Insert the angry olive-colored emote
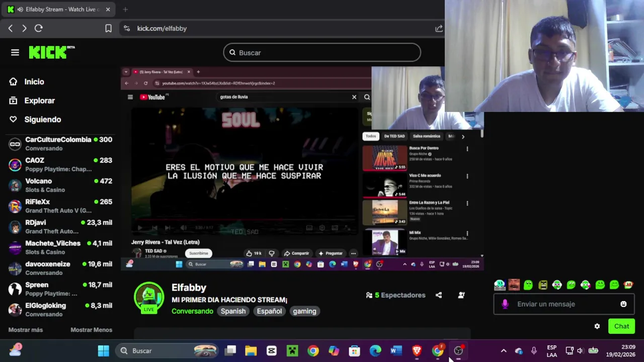 tap(542, 285)
